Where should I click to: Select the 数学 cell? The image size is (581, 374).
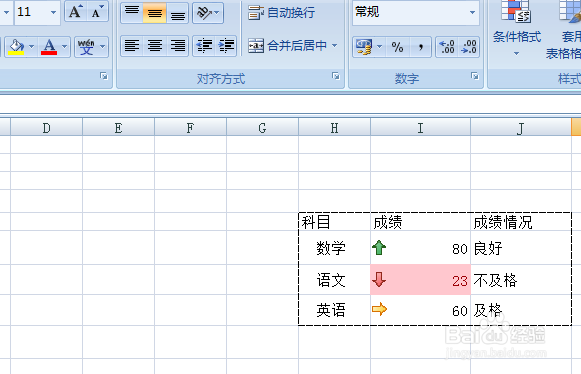tap(334, 248)
